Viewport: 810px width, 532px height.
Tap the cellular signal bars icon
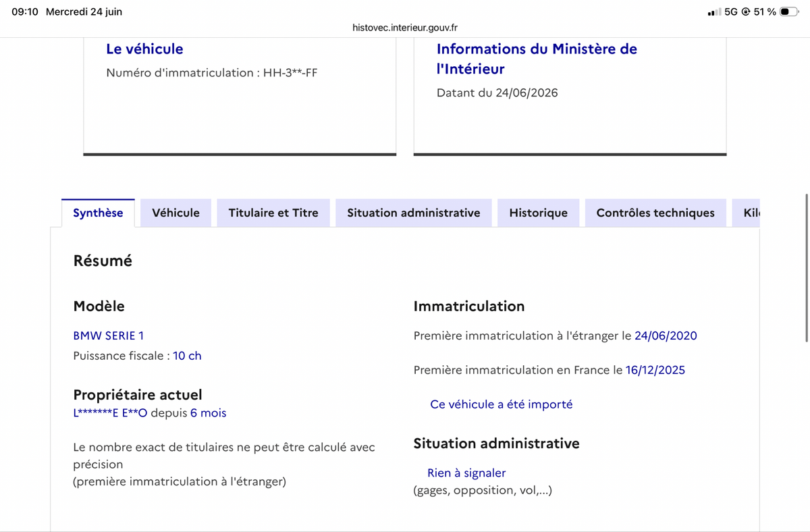pyautogui.click(x=714, y=12)
